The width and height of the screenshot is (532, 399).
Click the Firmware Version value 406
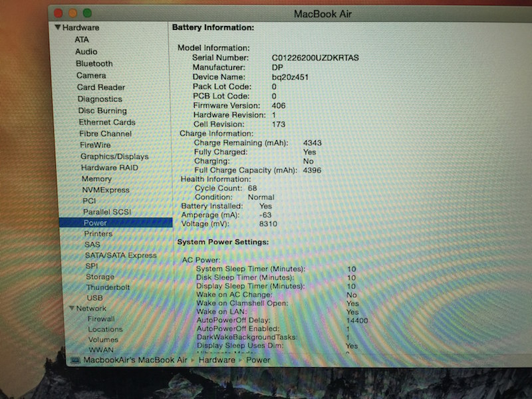[x=279, y=106]
